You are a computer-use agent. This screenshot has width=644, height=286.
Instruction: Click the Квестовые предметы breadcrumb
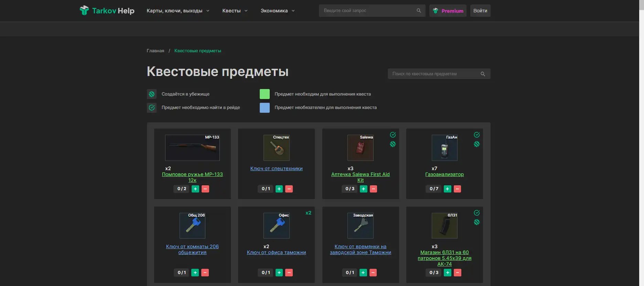click(198, 51)
